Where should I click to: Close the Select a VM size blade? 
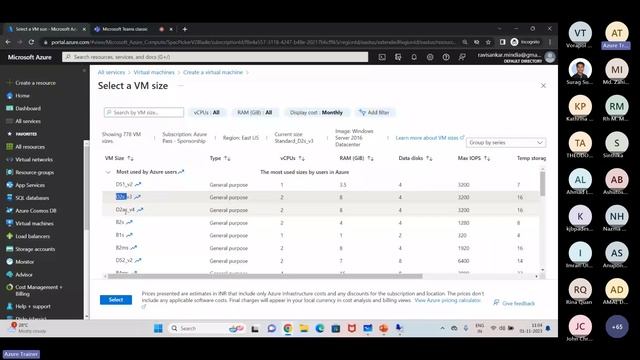tap(543, 86)
